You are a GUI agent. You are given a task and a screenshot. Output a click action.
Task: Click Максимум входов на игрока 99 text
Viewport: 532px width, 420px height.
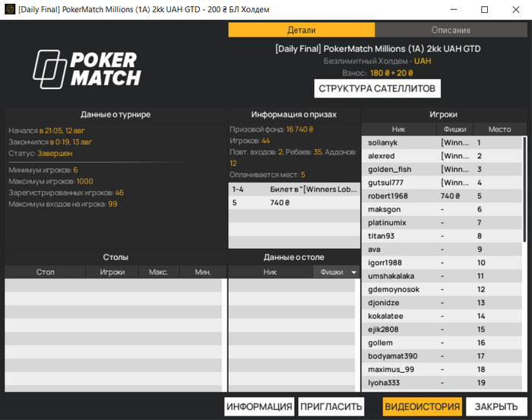click(63, 204)
